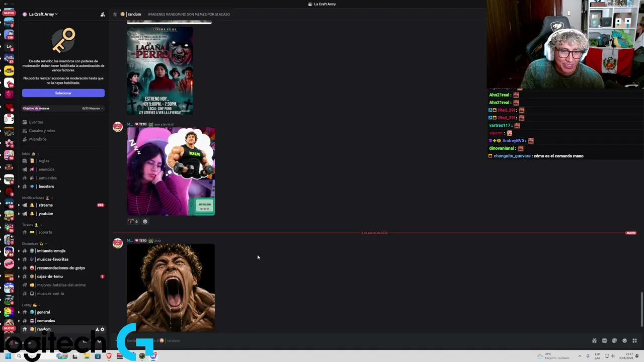Image resolution: width=644 pixels, height=362 pixels.
Task: Open the soporte channel
Action: pos(63,232)
